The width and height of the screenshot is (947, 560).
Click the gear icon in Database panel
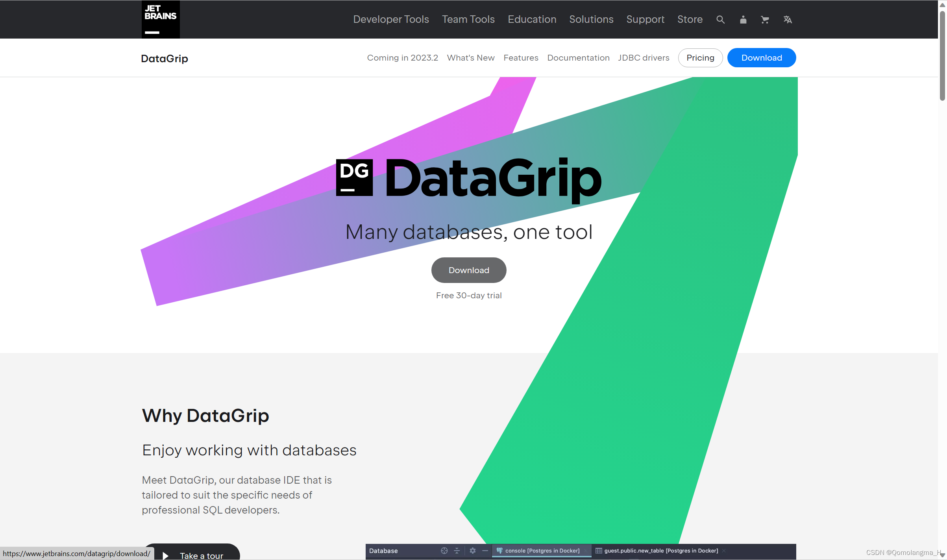(473, 551)
